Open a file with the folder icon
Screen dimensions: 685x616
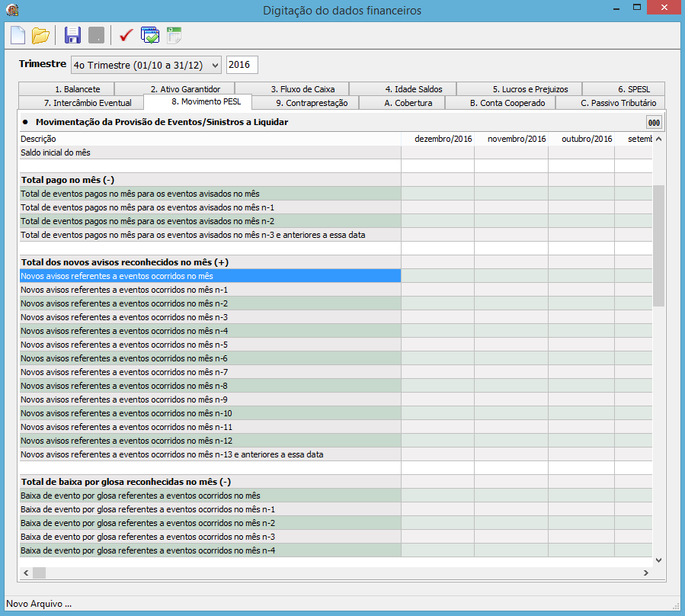40,35
